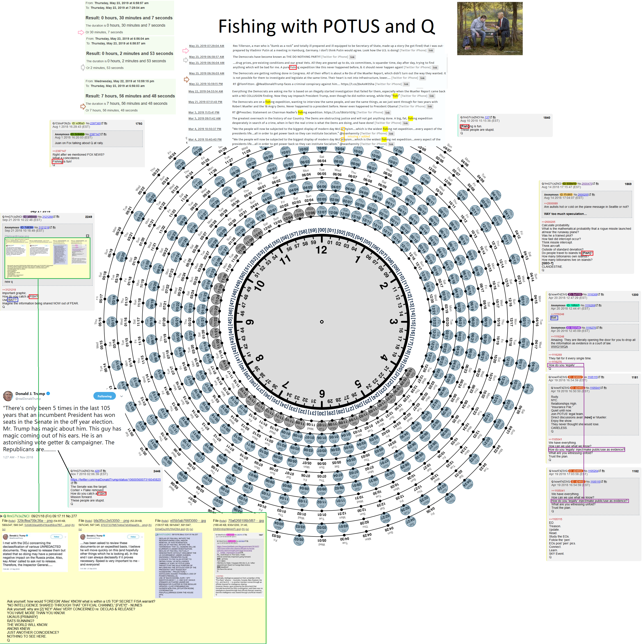The width and height of the screenshot is (644, 644).
Task: Click Follow button on '....has been asked' tweet
Action: [133, 537]
